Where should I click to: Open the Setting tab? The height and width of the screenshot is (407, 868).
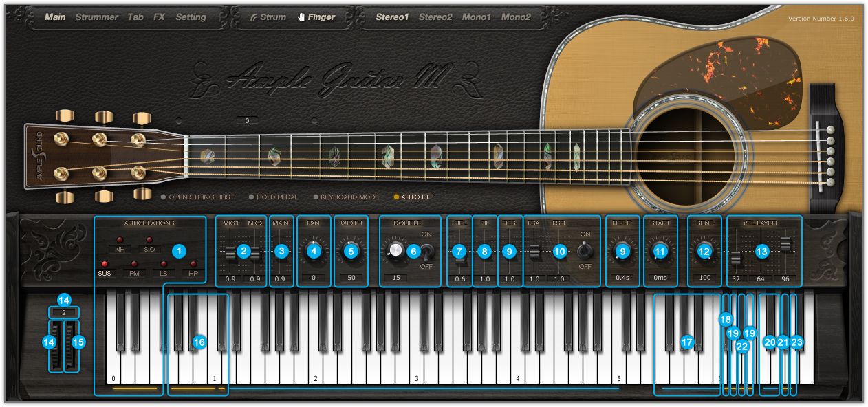coord(191,17)
